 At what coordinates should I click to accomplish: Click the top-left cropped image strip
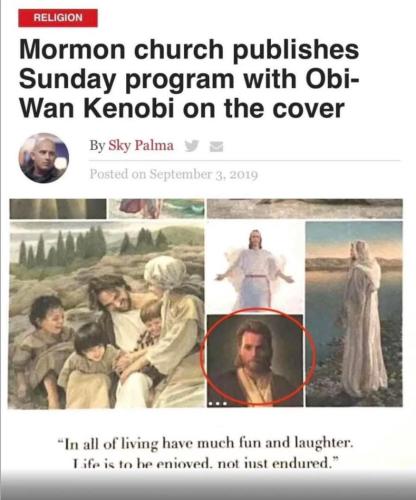click(x=58, y=209)
